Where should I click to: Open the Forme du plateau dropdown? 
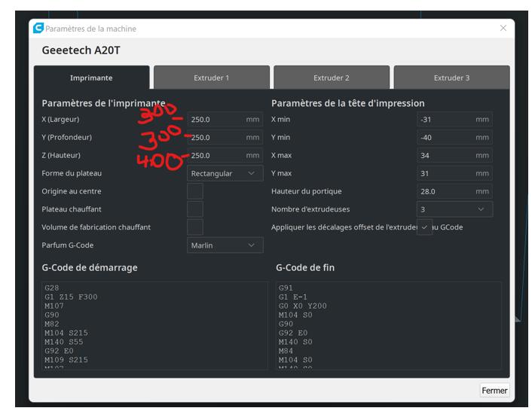pos(225,173)
